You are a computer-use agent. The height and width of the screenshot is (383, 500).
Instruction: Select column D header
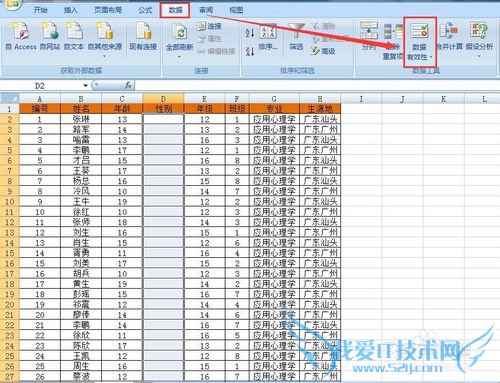(x=163, y=99)
